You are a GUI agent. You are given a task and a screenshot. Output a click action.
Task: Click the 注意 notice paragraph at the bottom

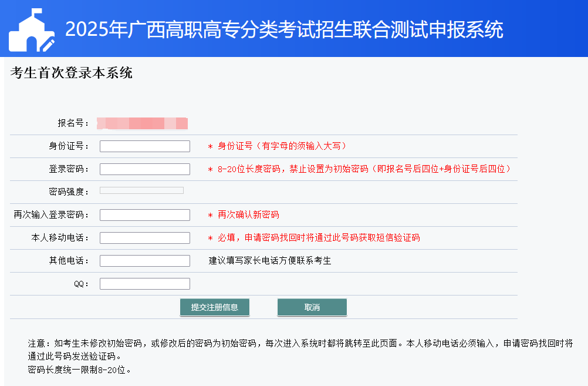[x=300, y=349]
